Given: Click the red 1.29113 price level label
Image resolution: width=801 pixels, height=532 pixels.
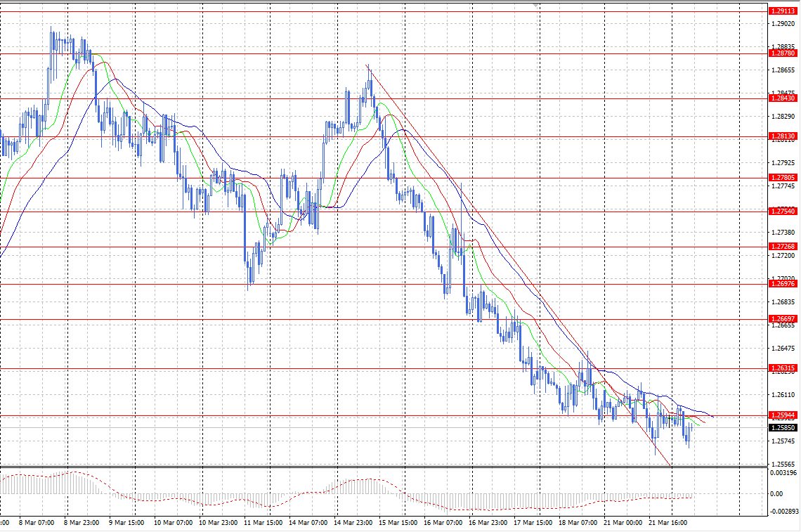Looking at the screenshot, I should 783,11.
